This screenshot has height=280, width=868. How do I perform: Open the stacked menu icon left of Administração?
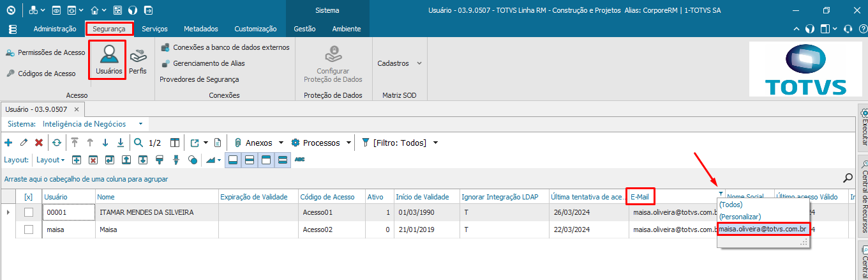13,29
